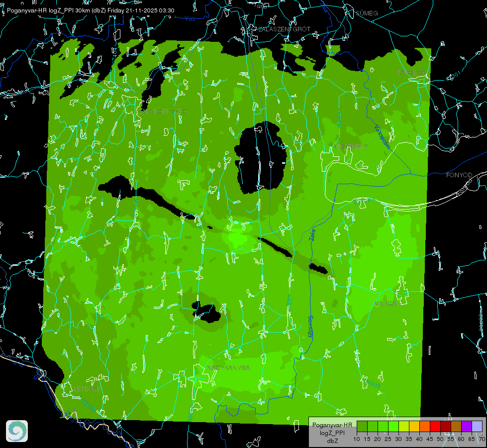Click the 30–35 dBZ yellow-green swatch
This screenshot has height=448, width=487.
[x=404, y=426]
